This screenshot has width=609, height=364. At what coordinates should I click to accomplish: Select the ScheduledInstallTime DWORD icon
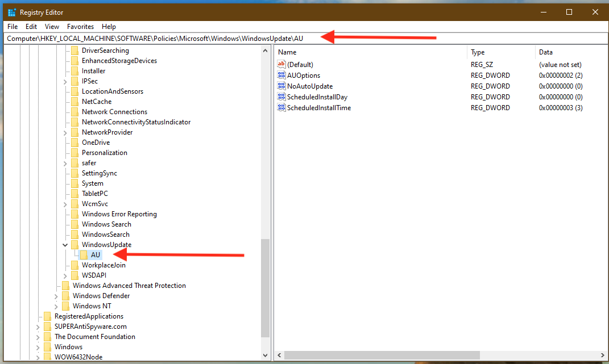[281, 108]
